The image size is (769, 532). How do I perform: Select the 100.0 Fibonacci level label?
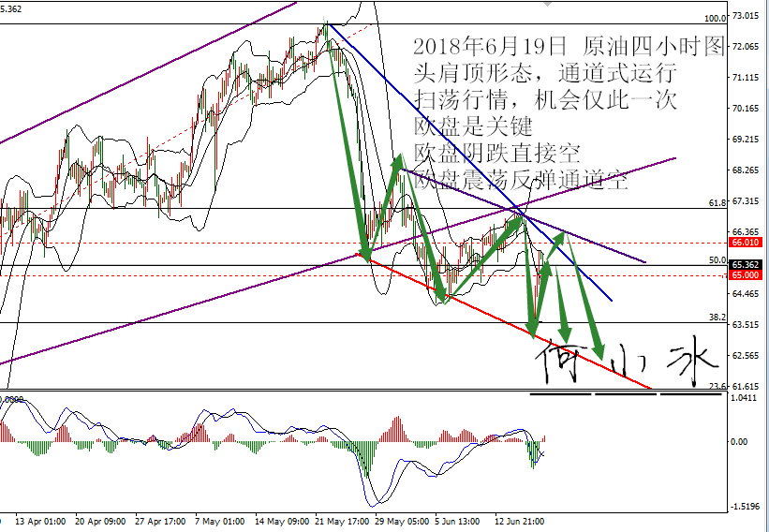click(715, 19)
